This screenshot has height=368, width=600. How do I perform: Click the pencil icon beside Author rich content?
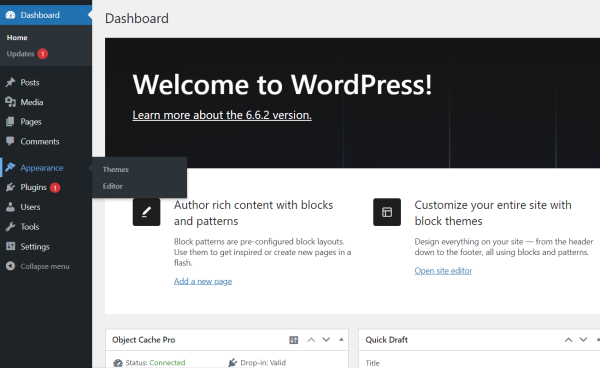[146, 212]
